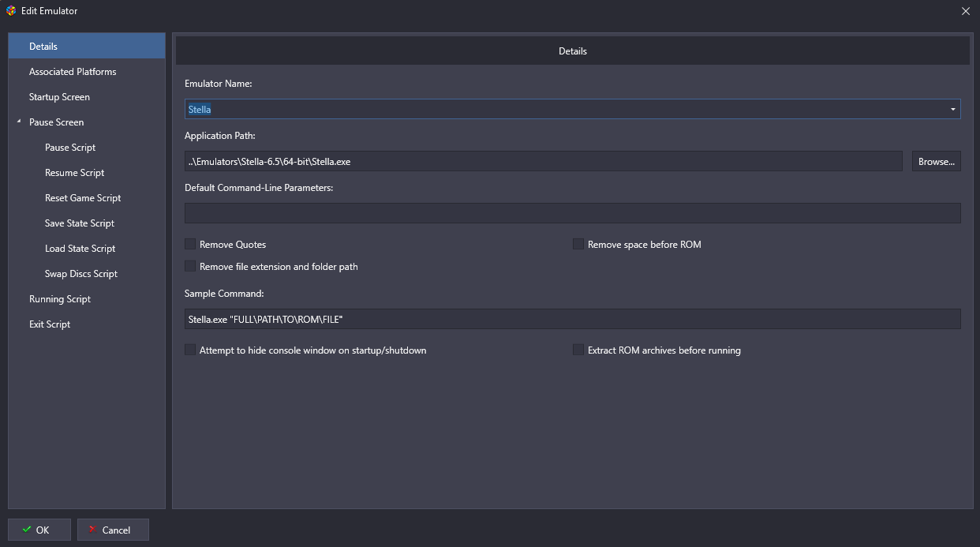Check Remove file extension and folder path
Image resolution: width=980 pixels, height=547 pixels.
(x=190, y=267)
